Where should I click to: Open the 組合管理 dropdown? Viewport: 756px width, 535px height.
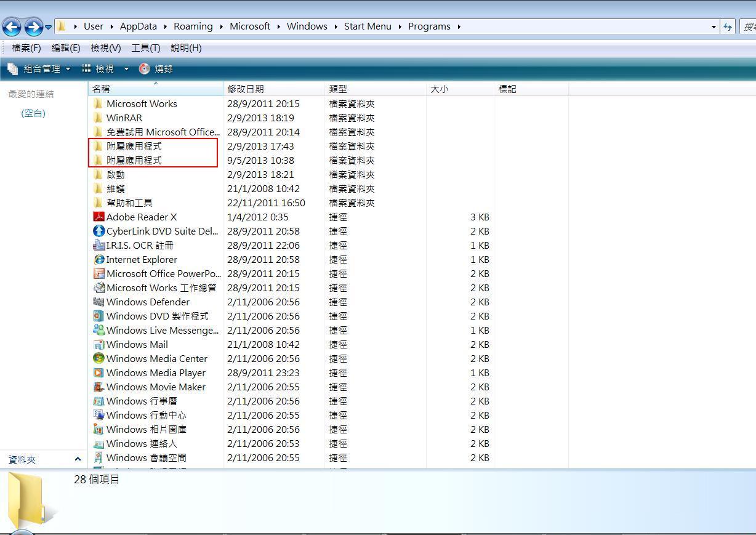point(39,68)
